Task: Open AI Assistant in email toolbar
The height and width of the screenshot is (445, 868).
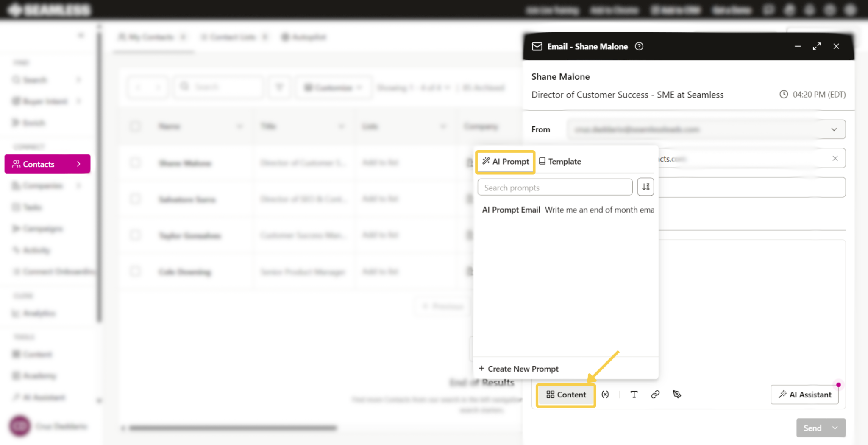Action: click(x=804, y=395)
